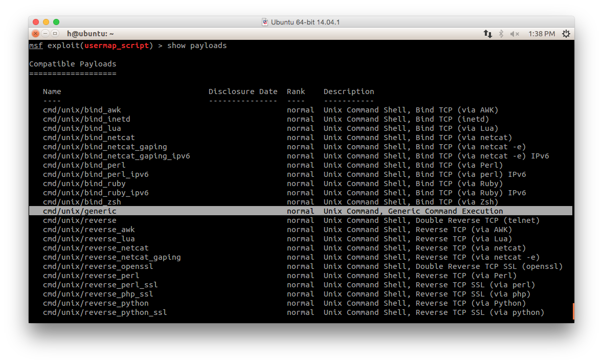Select the payload name 'cmd/unix/bind_awk'
603x364 pixels.
click(82, 110)
